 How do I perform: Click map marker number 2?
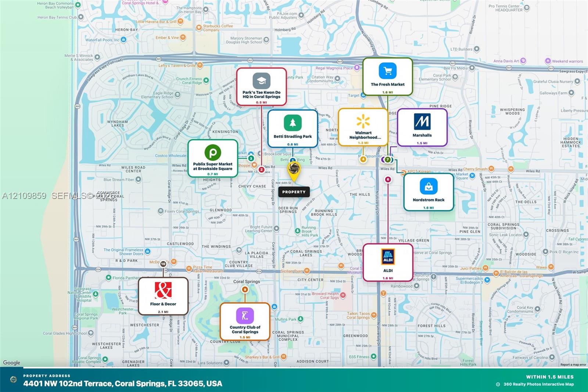pos(261,170)
